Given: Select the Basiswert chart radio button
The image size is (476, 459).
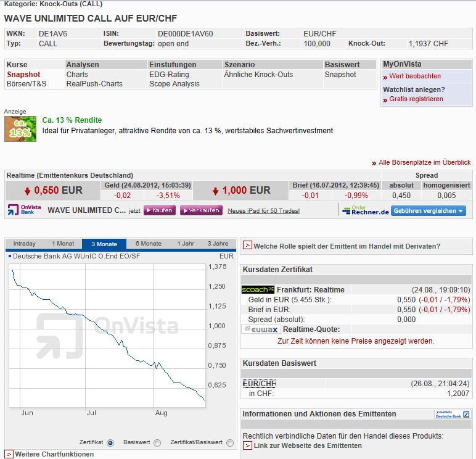Looking at the screenshot, I should tap(157, 442).
